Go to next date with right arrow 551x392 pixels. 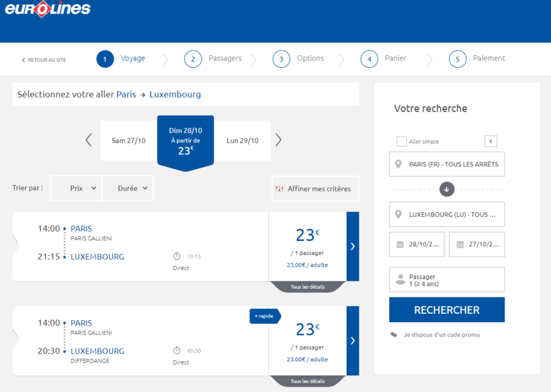tap(278, 140)
